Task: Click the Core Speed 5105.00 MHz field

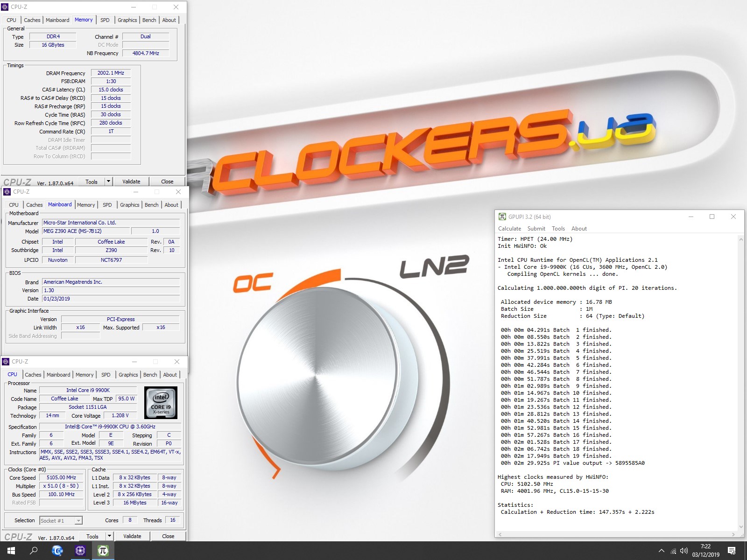Action: (x=61, y=477)
